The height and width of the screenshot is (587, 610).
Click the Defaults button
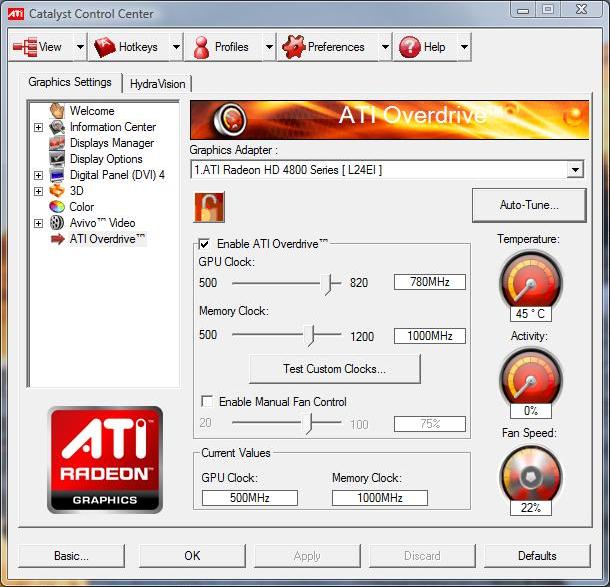point(537,556)
